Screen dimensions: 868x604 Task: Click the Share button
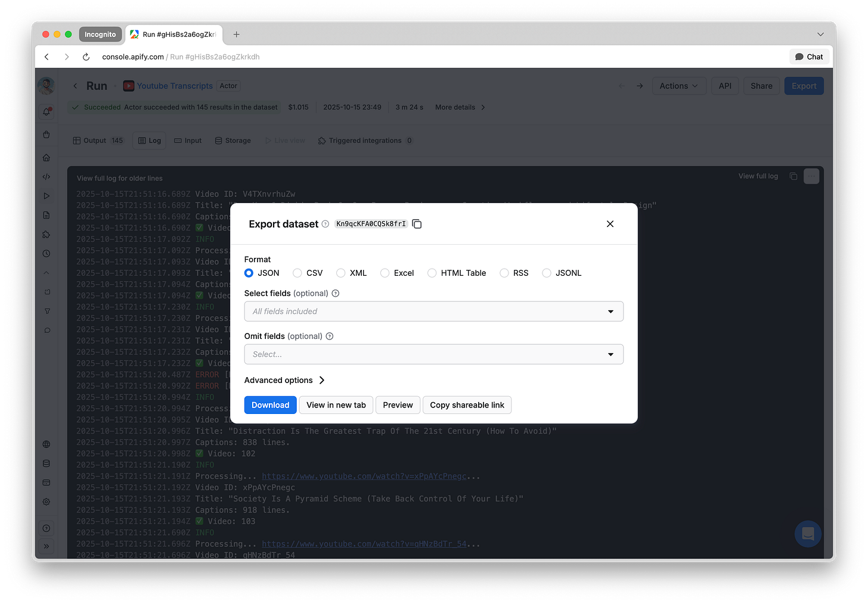[761, 86]
